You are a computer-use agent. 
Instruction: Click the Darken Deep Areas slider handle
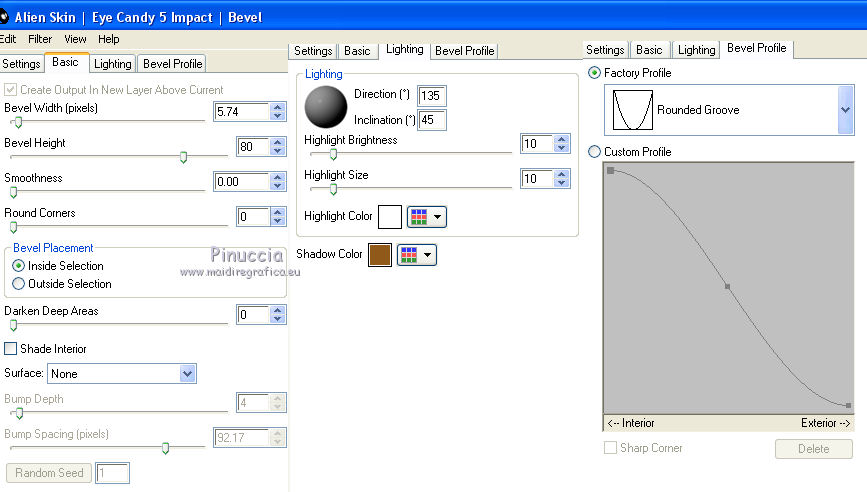click(14, 326)
